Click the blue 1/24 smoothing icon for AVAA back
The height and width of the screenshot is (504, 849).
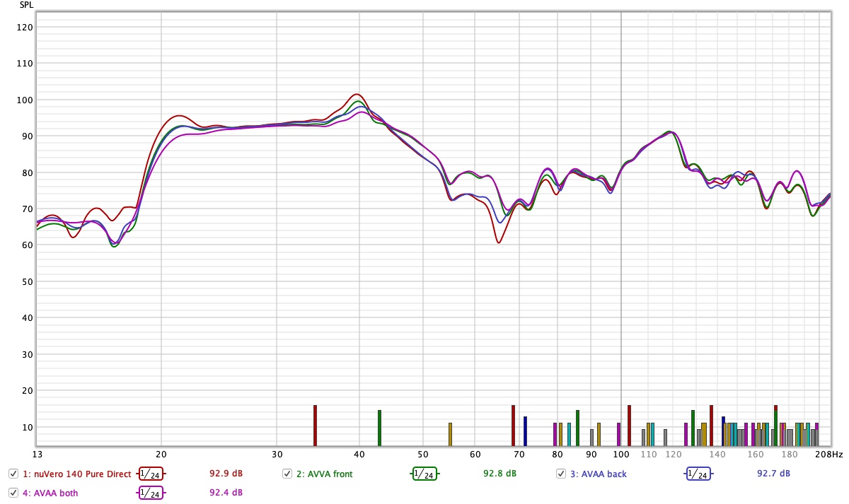pyautogui.click(x=698, y=474)
